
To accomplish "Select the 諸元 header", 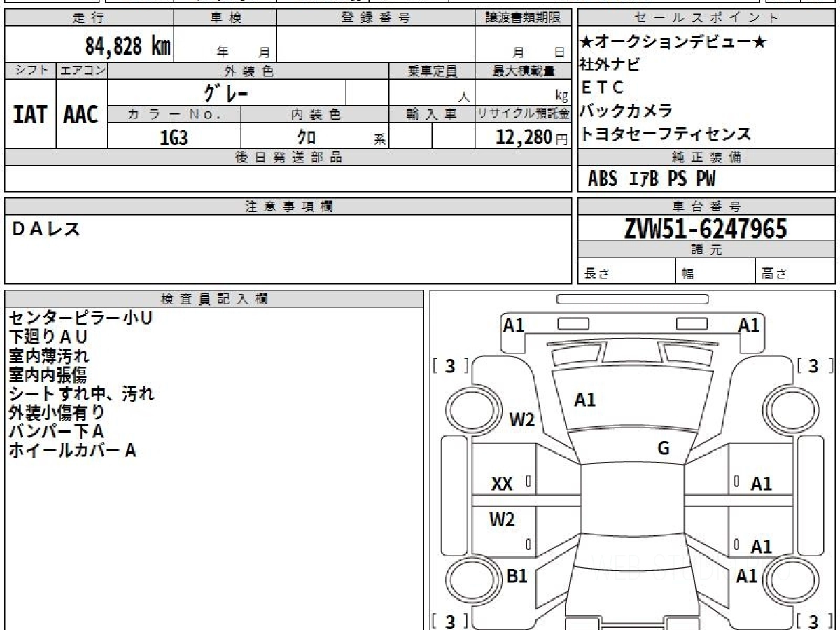I will click(x=706, y=250).
